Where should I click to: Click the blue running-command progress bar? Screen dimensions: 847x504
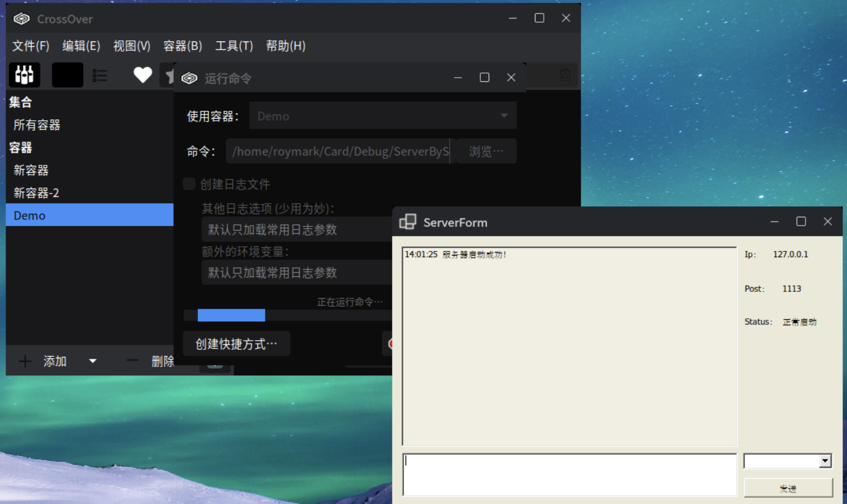point(231,315)
